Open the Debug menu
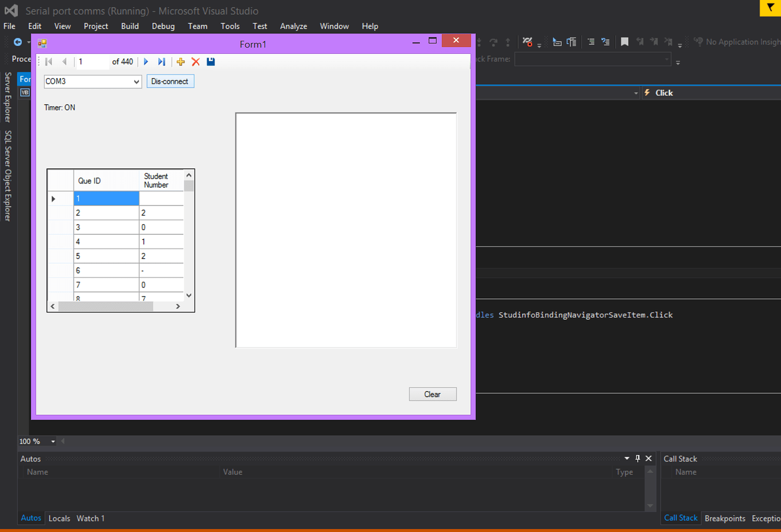The image size is (781, 532). click(x=163, y=26)
